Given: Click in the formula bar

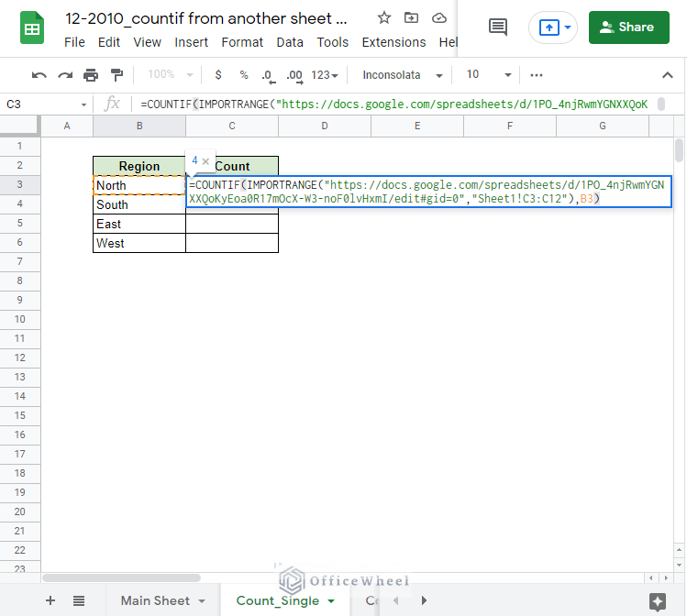Looking at the screenshot, I should pyautogui.click(x=394, y=104).
